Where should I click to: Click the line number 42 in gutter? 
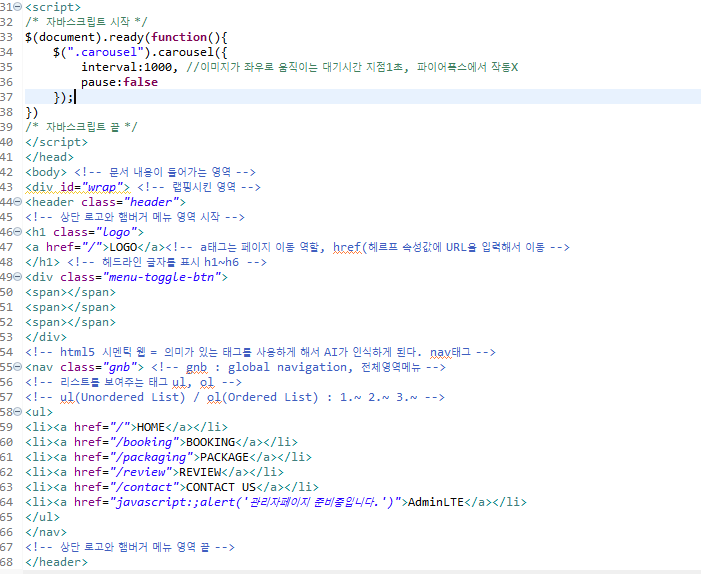6,172
